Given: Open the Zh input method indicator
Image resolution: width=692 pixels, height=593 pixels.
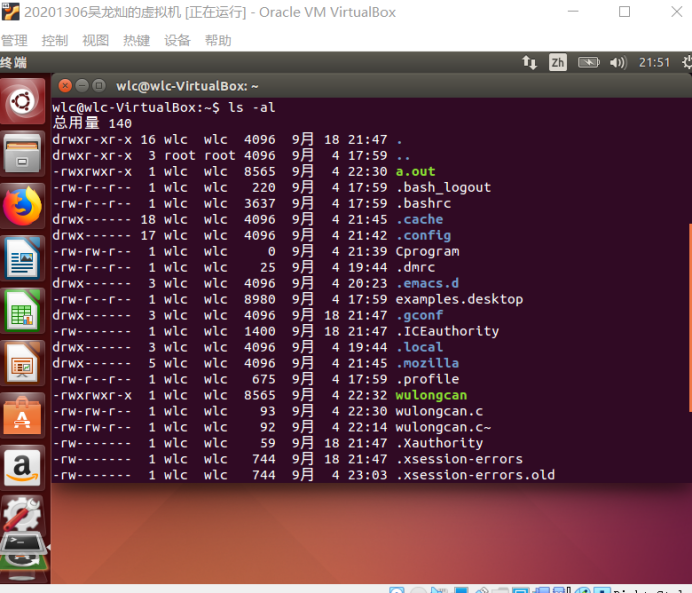Looking at the screenshot, I should tap(558, 63).
